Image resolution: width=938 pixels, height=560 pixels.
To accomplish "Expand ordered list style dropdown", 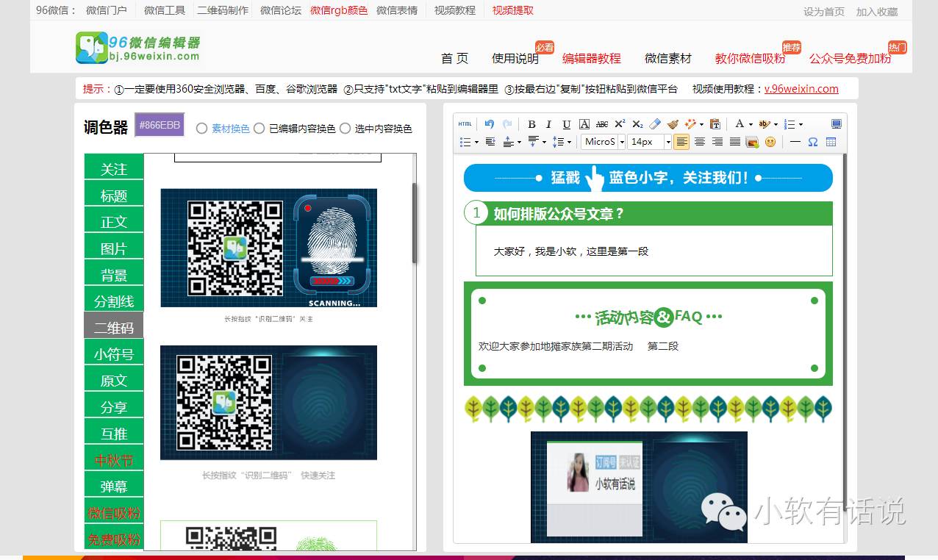I will click(x=801, y=124).
